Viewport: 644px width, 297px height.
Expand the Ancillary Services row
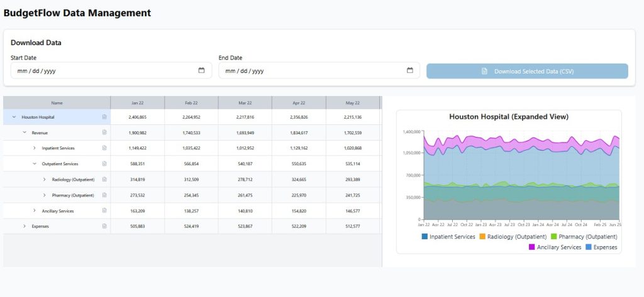(x=35, y=211)
